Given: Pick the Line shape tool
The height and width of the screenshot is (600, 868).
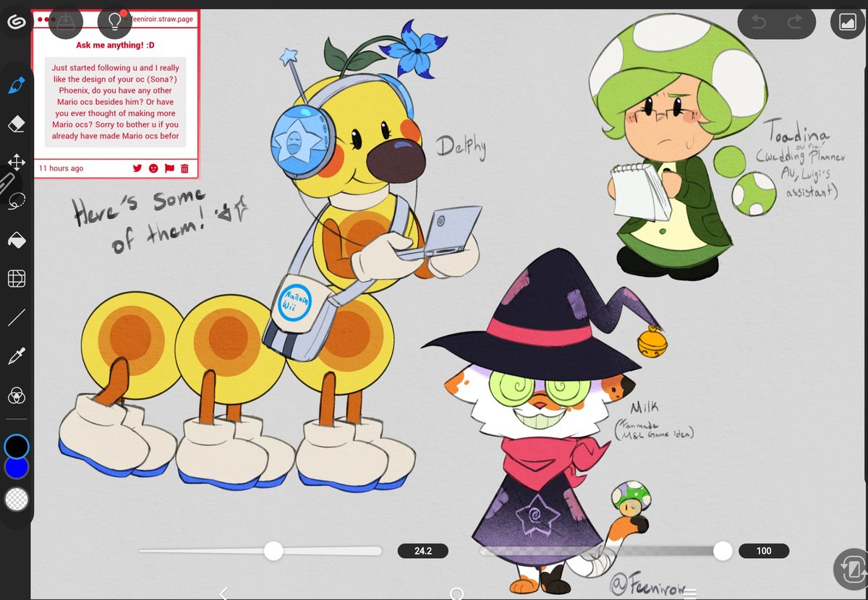Looking at the screenshot, I should click(16, 317).
